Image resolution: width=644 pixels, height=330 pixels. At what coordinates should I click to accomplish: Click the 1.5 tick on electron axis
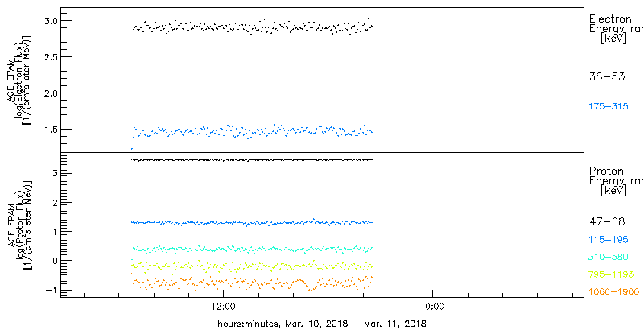pos(50,129)
